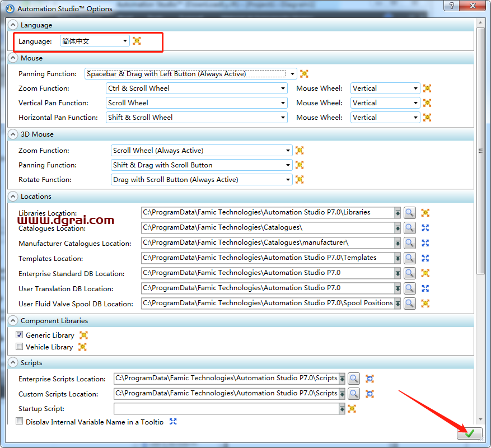Viewport: 491px width, 448px height.
Task: Browse for the Templates Location folder
Action: point(409,258)
